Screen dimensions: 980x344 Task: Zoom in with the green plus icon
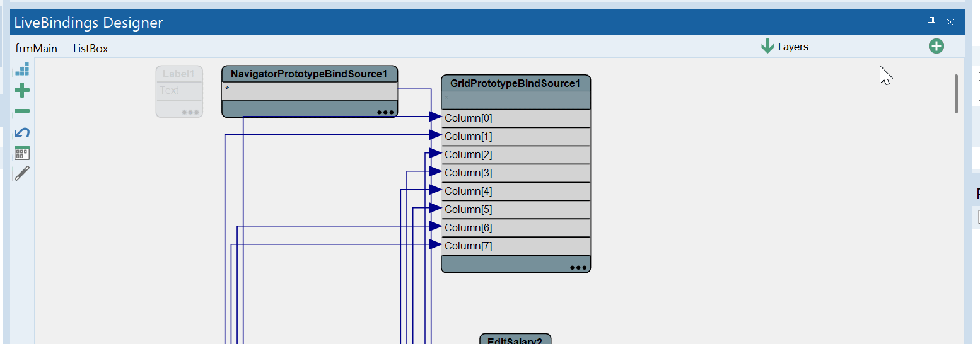22,91
